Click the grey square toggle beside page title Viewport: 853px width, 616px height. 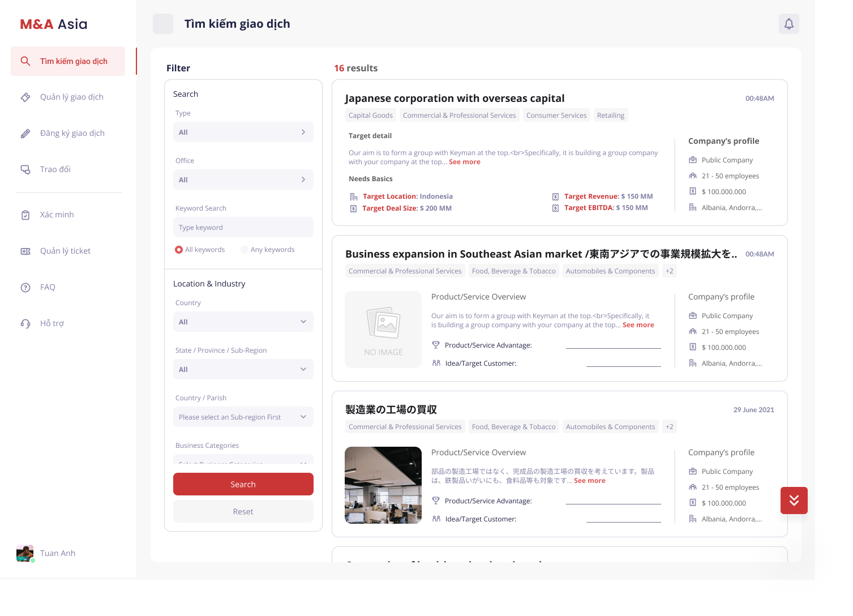(163, 24)
